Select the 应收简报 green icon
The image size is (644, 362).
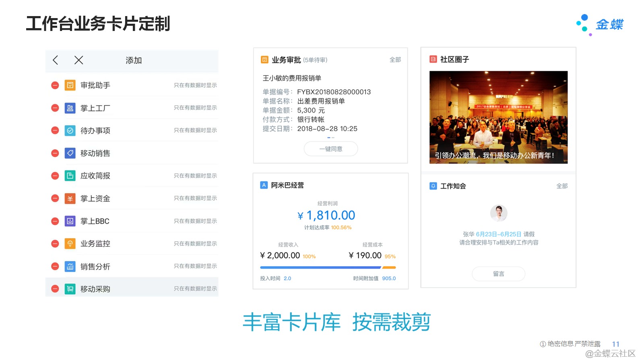(x=70, y=176)
